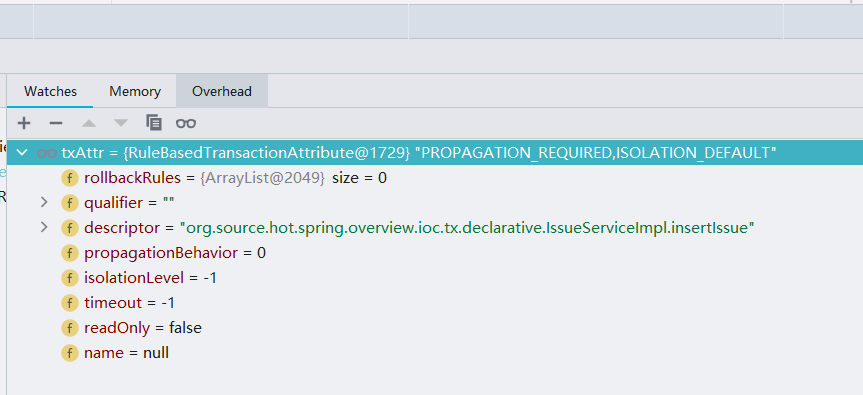
Task: Expand the descriptor field node
Action: point(45,227)
